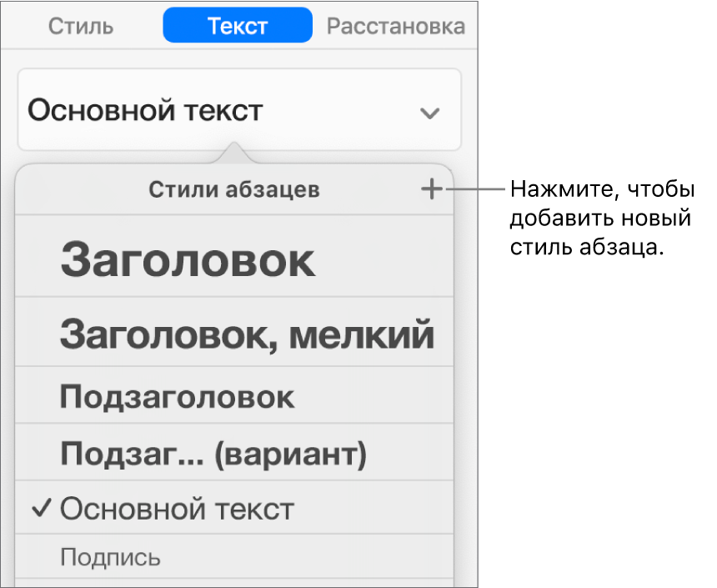Select the Текст tab
The image size is (717, 588).
coord(238,25)
